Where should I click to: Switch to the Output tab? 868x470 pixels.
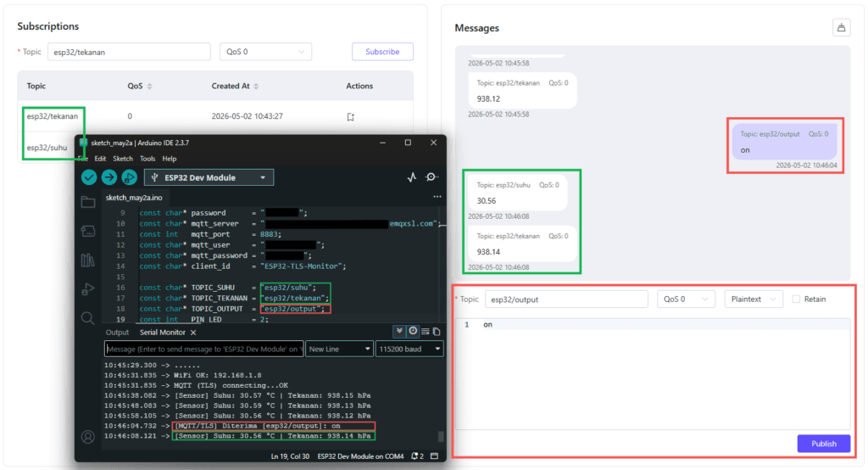click(x=117, y=333)
